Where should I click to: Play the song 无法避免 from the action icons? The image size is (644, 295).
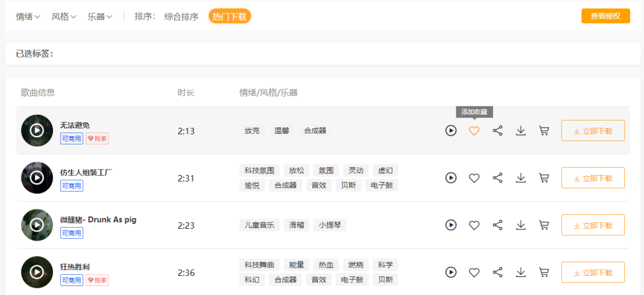coord(451,131)
